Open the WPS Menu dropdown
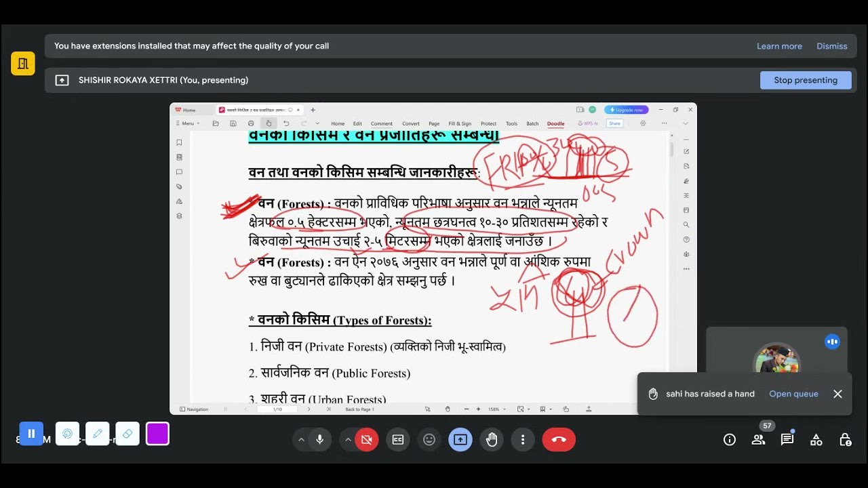 [x=188, y=123]
